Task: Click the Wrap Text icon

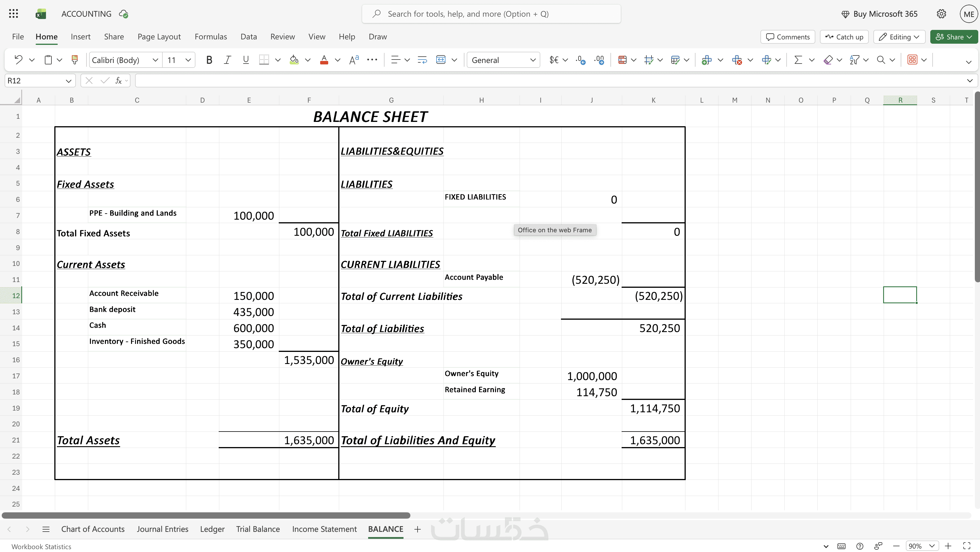Action: (422, 60)
